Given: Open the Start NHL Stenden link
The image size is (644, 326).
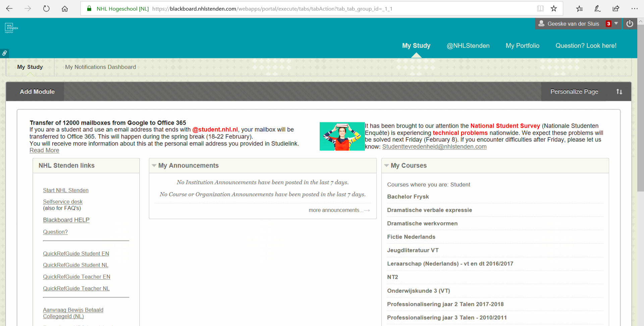Looking at the screenshot, I should tap(66, 190).
